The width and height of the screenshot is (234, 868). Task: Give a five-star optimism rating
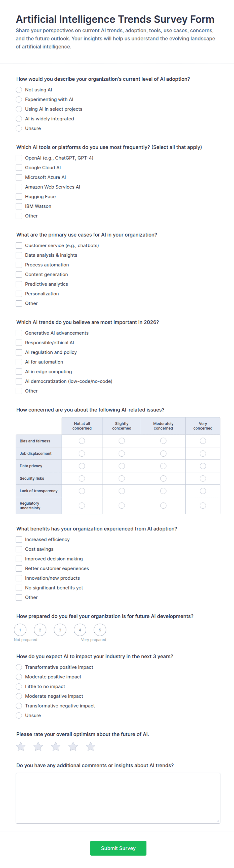point(91,747)
